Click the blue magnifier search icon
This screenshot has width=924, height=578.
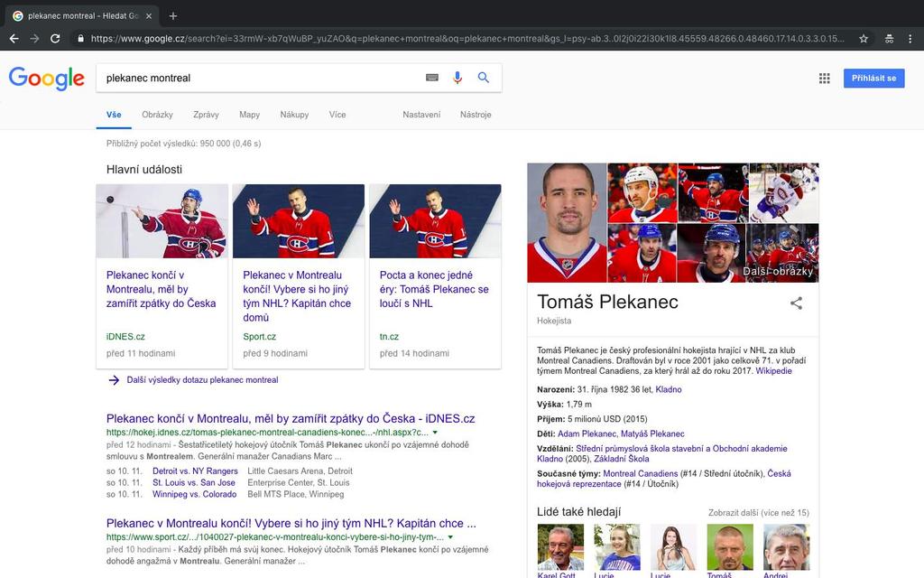click(484, 78)
